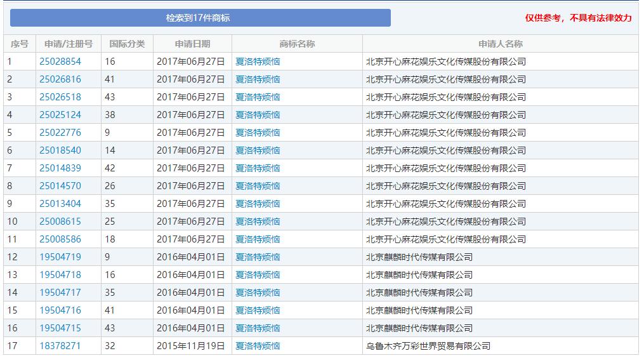Click applicant 北京开心麻花 company in row 11

coord(446,239)
